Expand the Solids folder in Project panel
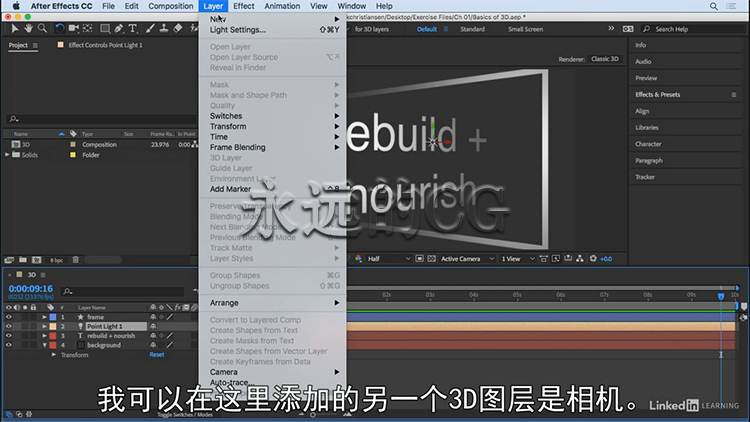 point(7,155)
